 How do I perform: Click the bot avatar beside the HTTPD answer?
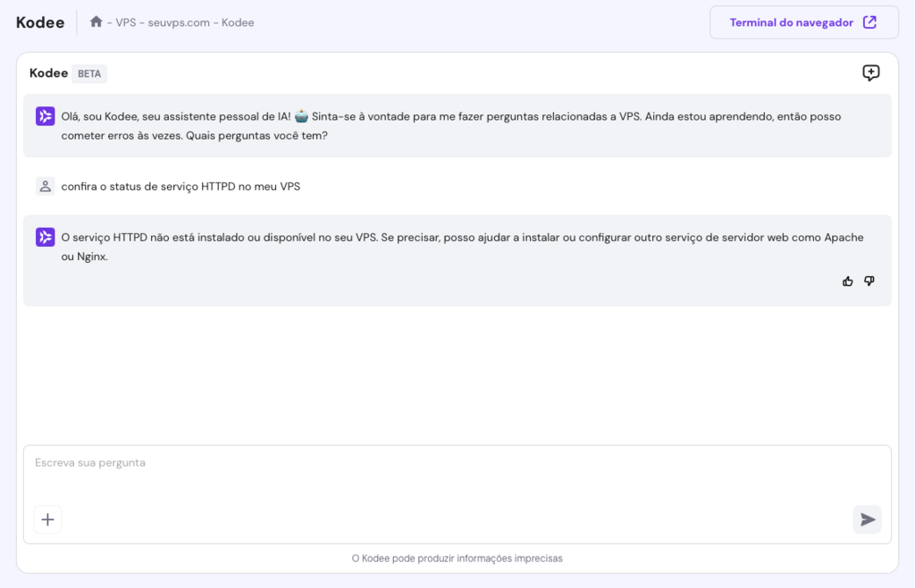pos(45,238)
